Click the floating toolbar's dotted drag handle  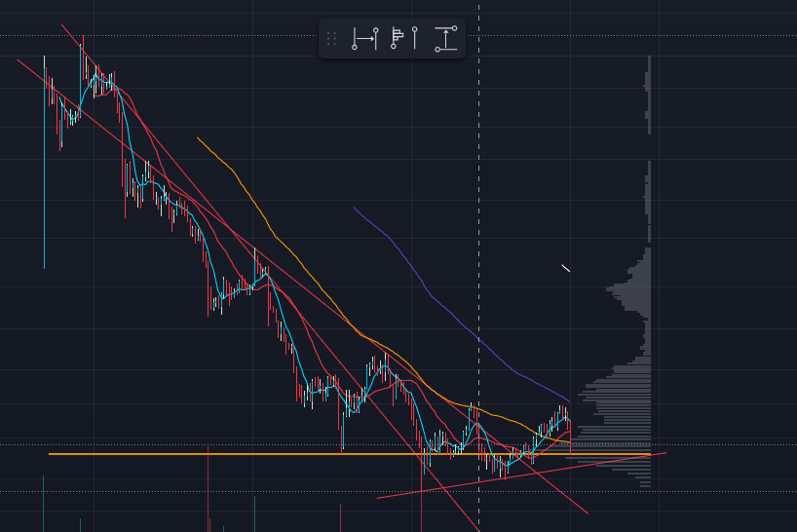coord(332,39)
